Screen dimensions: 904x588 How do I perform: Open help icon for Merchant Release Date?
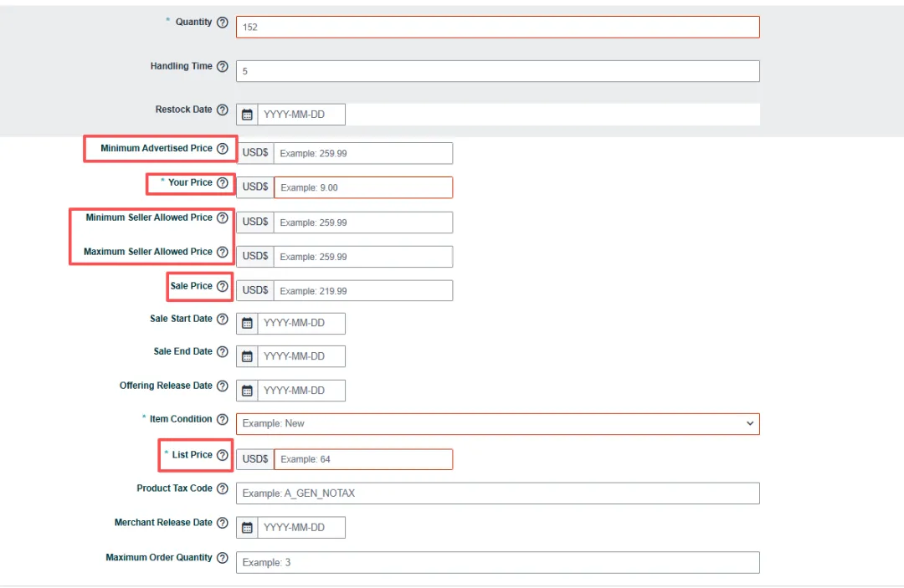click(x=223, y=523)
